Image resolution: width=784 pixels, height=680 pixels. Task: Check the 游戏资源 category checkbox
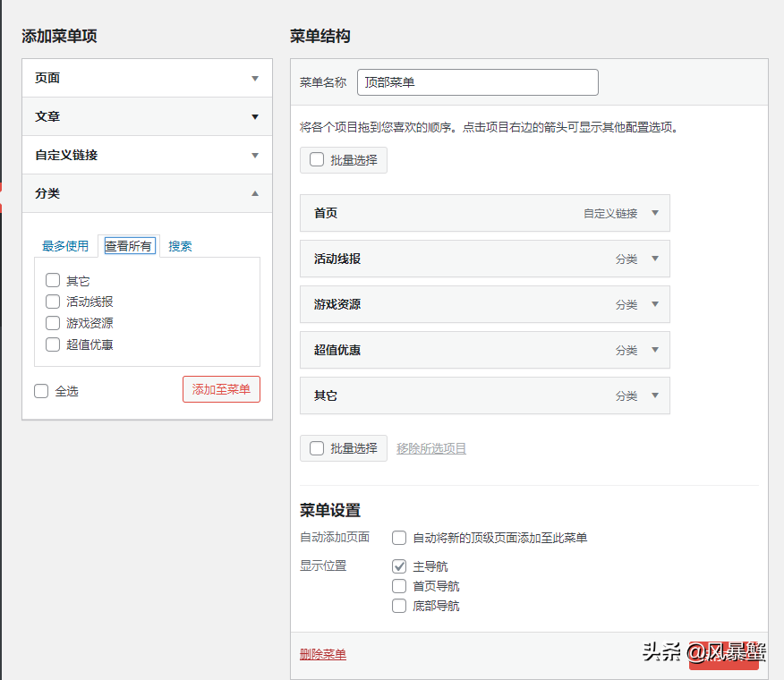pos(53,323)
